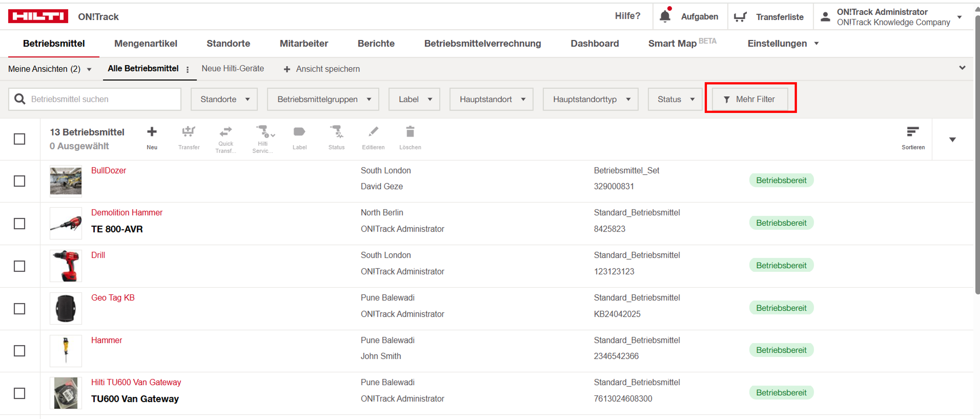Image resolution: width=980 pixels, height=419 pixels.
Task: Click the Status toolbar icon
Action: click(x=336, y=132)
